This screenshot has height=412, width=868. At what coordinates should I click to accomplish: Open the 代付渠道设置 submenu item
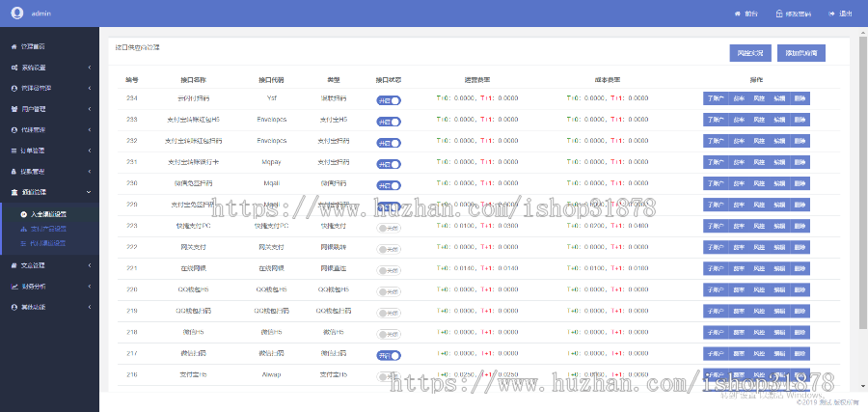click(49, 243)
